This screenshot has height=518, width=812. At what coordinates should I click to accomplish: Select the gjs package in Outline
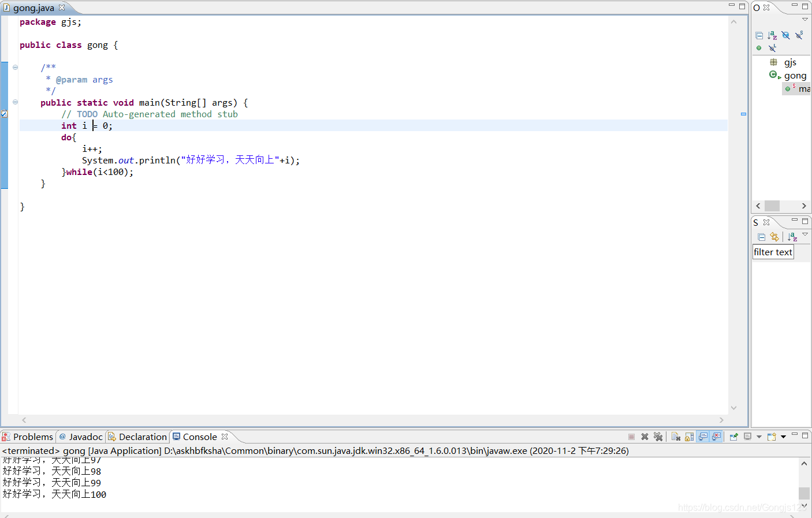tap(783, 62)
